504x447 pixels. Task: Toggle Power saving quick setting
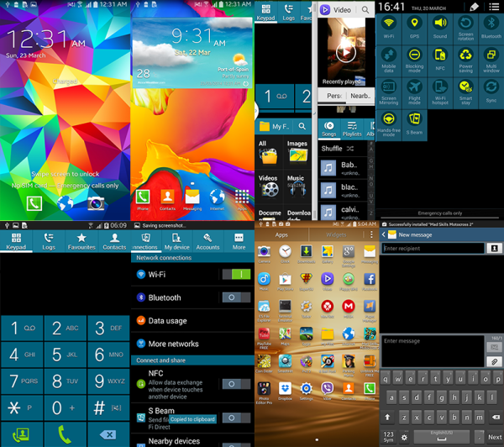coord(465,60)
